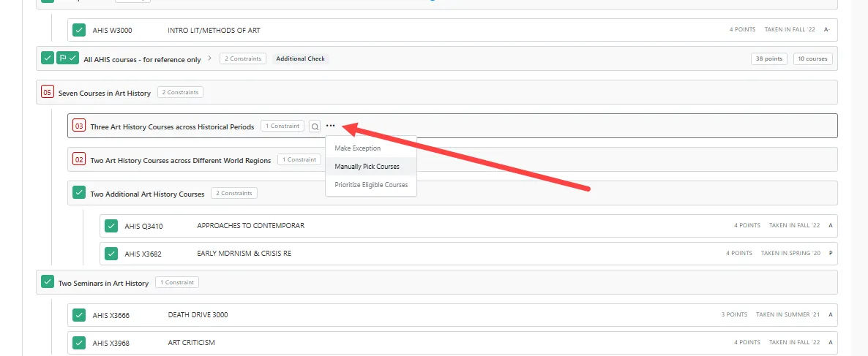Click the green check icon for AHIS X3682
This screenshot has width=868, height=356.
[111, 253]
